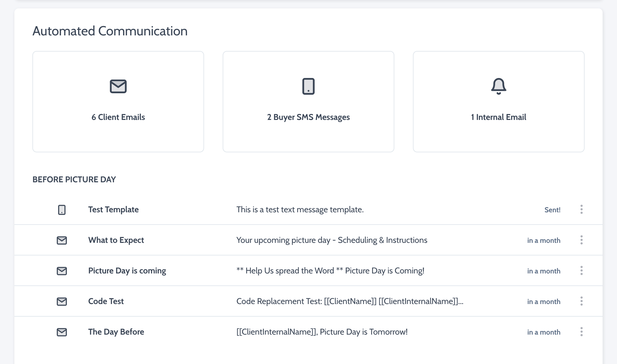Open the options menu for Picture Day is coming
This screenshot has width=617, height=364.
click(x=581, y=270)
